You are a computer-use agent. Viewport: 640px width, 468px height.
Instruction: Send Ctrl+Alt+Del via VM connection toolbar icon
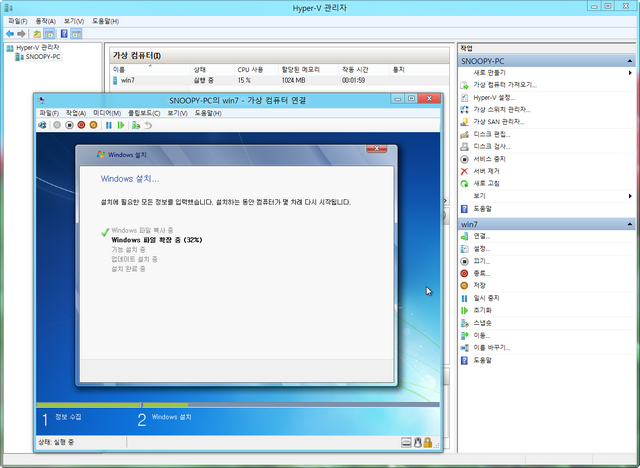click(42, 125)
